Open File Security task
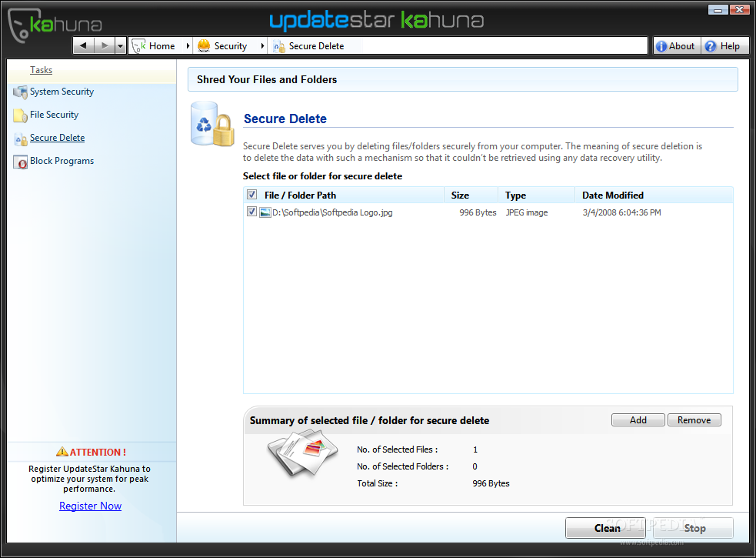This screenshot has width=756, height=558. pyautogui.click(x=54, y=115)
